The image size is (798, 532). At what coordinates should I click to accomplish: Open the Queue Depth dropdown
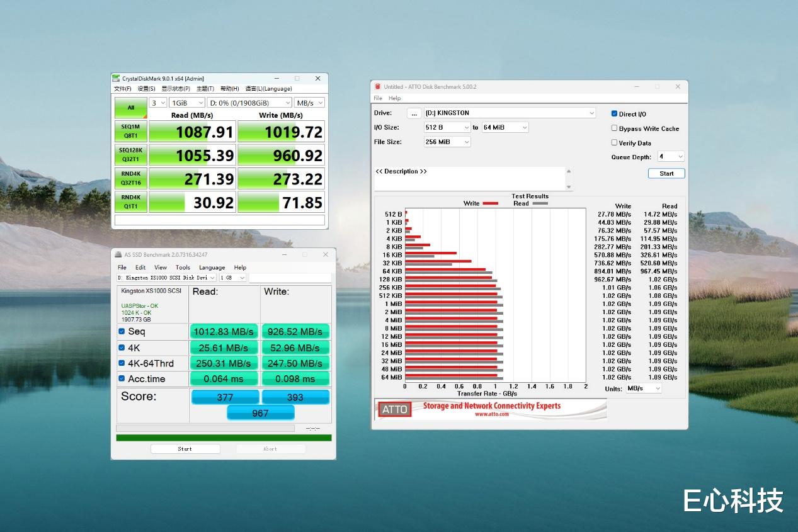pyautogui.click(x=671, y=156)
